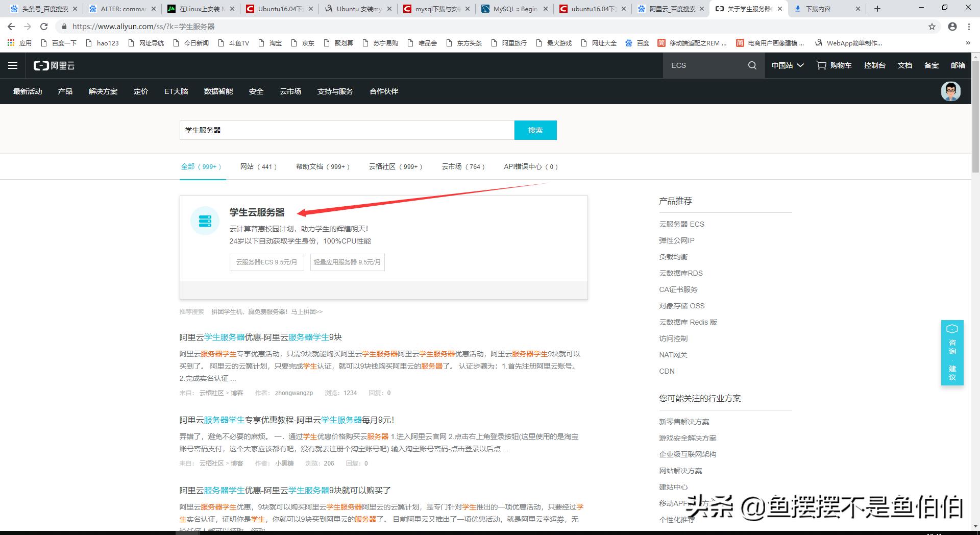Open the 咨询建议 consultation panel on right edge
The image size is (980, 535).
click(x=952, y=353)
